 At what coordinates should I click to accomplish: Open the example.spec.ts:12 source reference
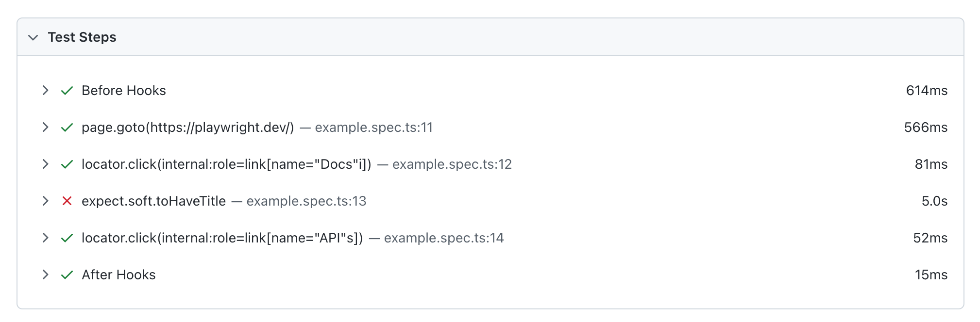coord(452,164)
